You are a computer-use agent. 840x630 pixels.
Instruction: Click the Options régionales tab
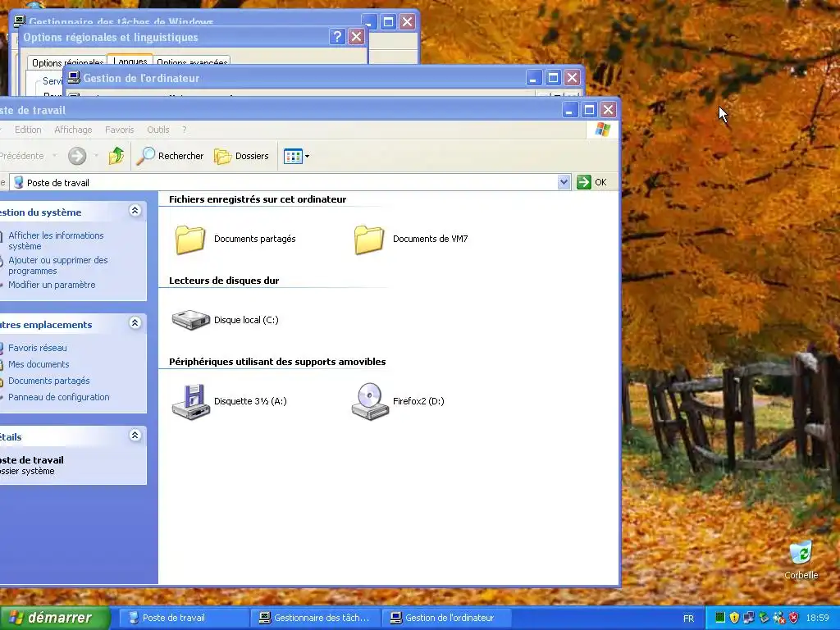tap(67, 61)
